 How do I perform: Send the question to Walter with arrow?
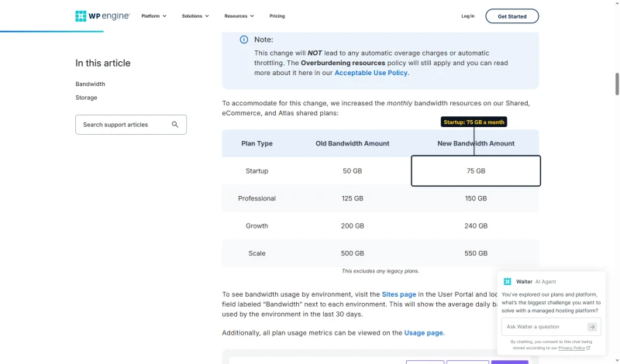[591, 327]
